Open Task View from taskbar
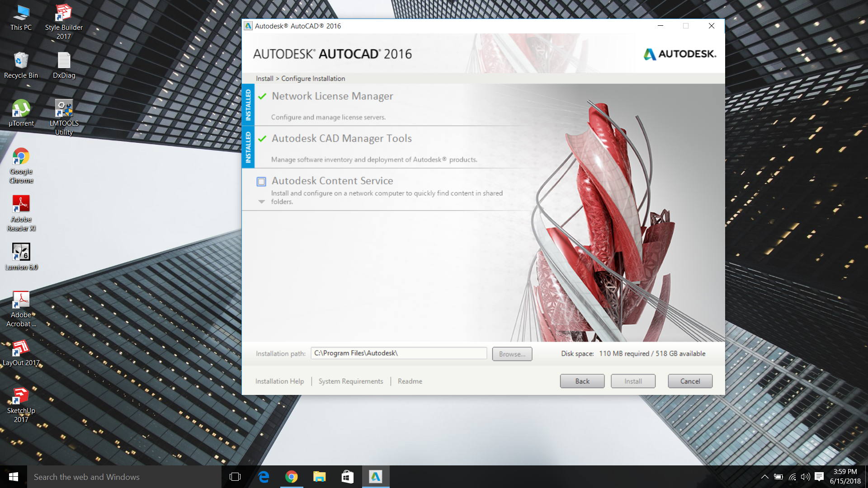 point(235,477)
